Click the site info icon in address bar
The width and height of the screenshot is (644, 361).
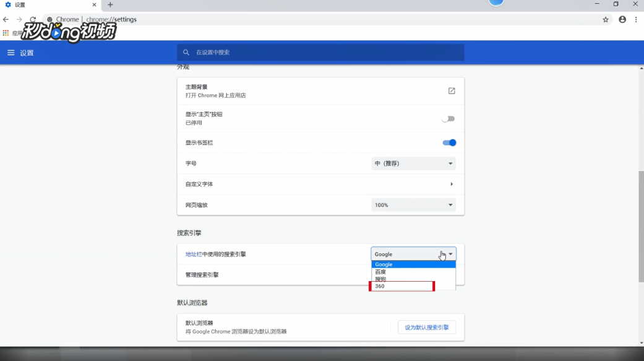49,19
